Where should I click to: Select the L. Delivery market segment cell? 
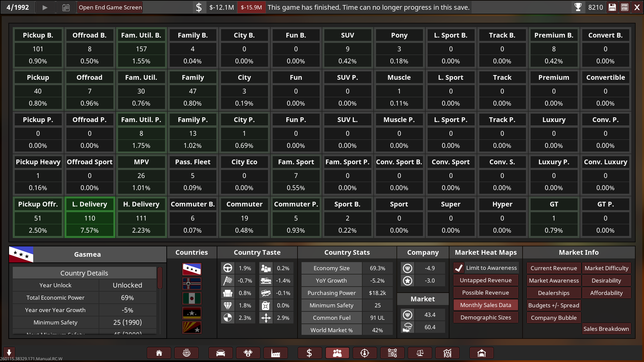click(90, 217)
